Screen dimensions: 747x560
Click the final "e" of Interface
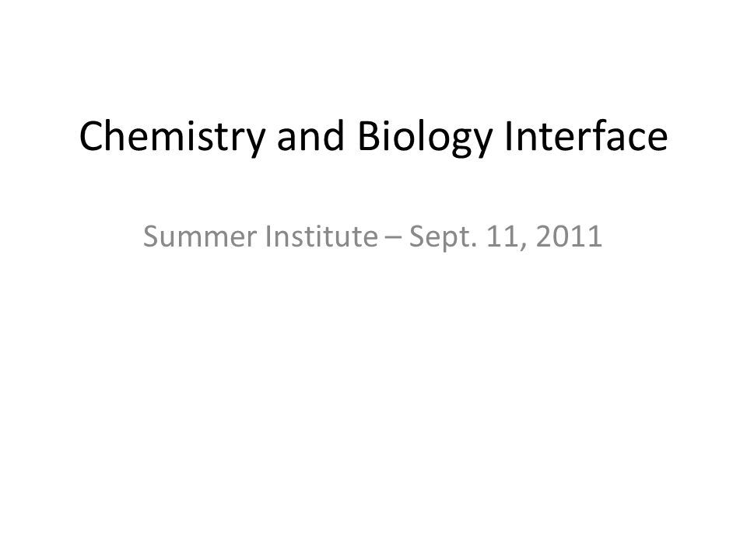click(657, 141)
